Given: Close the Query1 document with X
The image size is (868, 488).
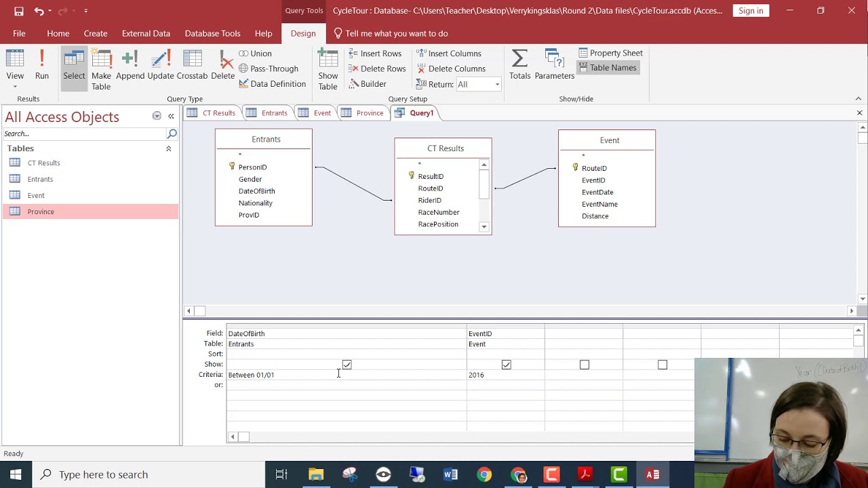Looking at the screenshot, I should pyautogui.click(x=859, y=113).
